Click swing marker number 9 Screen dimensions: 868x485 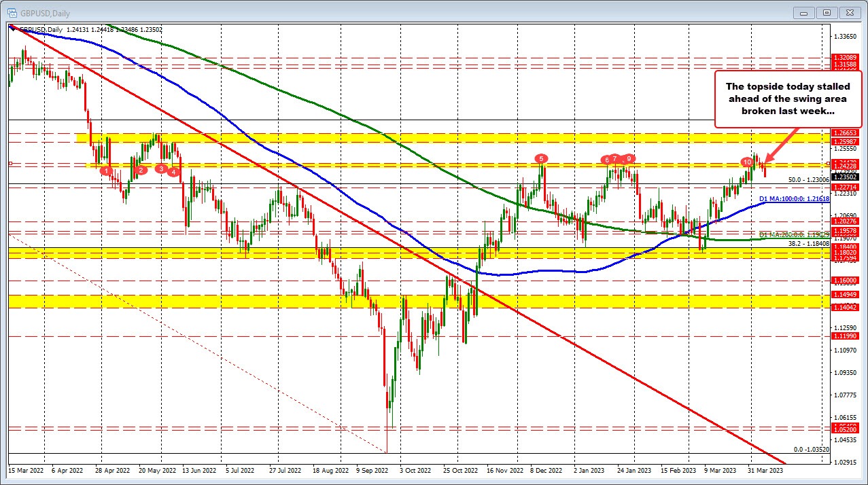(629, 159)
